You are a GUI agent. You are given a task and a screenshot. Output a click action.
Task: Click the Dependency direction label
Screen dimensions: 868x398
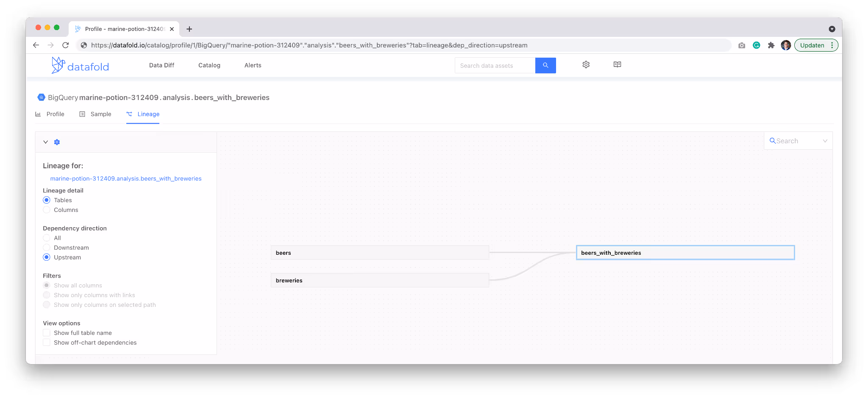75,228
